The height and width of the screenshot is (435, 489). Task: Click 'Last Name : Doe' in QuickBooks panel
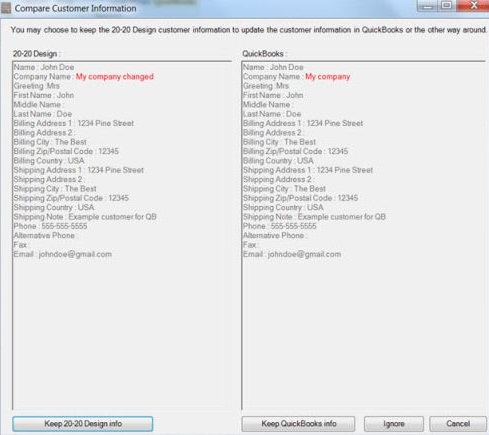[272, 114]
